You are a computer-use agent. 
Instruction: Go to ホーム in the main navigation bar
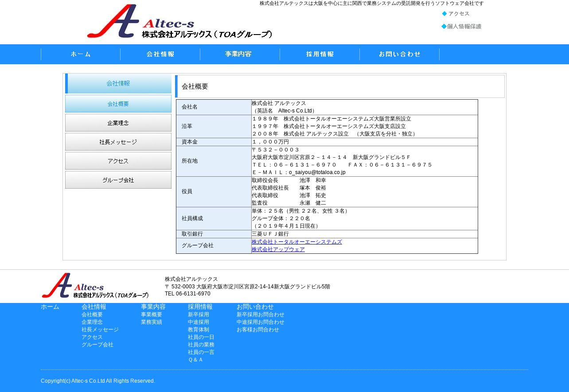point(81,54)
